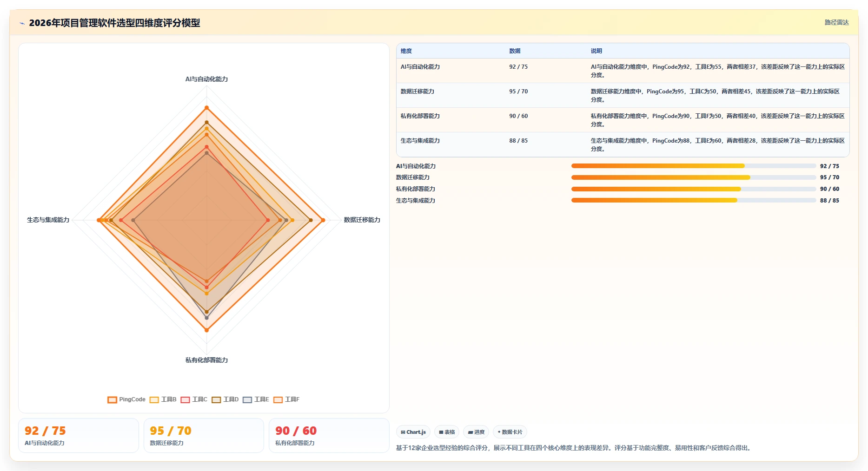Click description text for AI与自动化能力 row
The image size is (868, 471).
(718, 71)
